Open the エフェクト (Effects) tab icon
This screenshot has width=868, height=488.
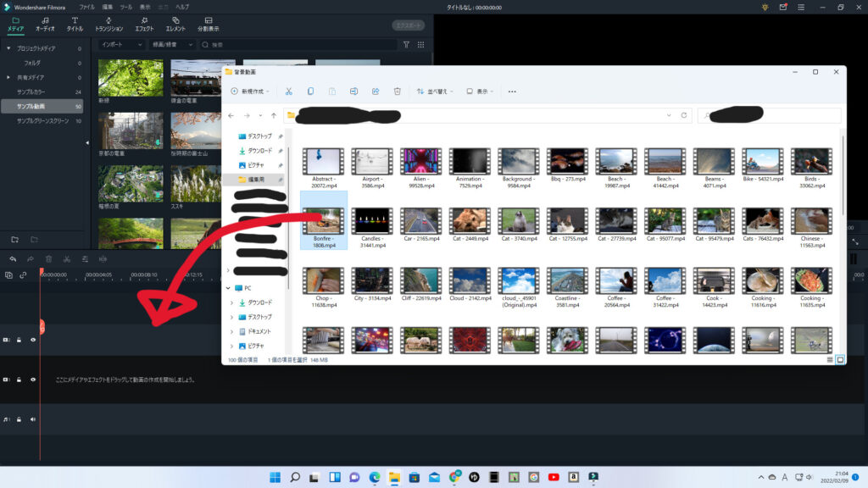click(144, 24)
